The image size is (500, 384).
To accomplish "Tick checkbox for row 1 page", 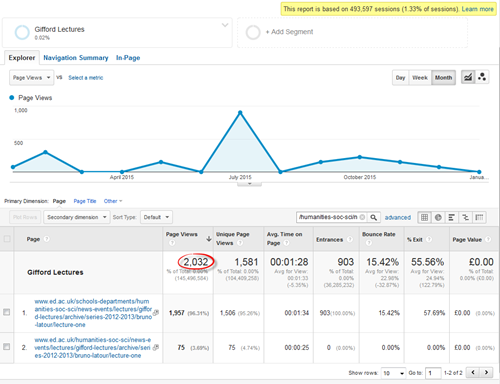I will pos(7,312).
